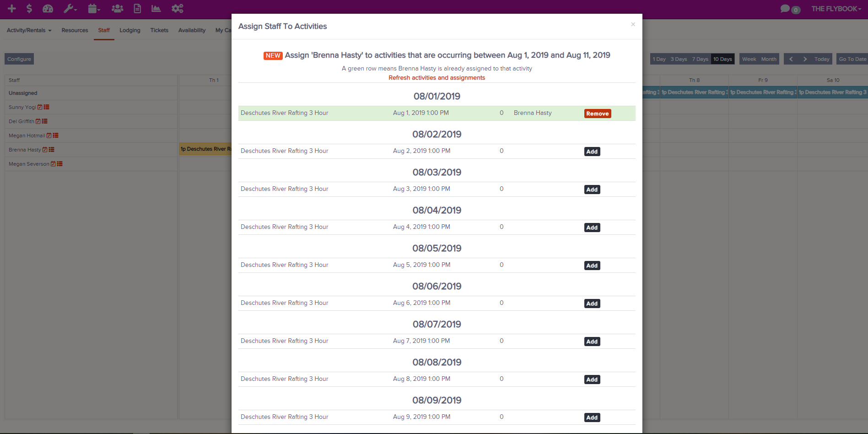Click Del Griffith's list icon
The image size is (868, 434).
click(44, 121)
